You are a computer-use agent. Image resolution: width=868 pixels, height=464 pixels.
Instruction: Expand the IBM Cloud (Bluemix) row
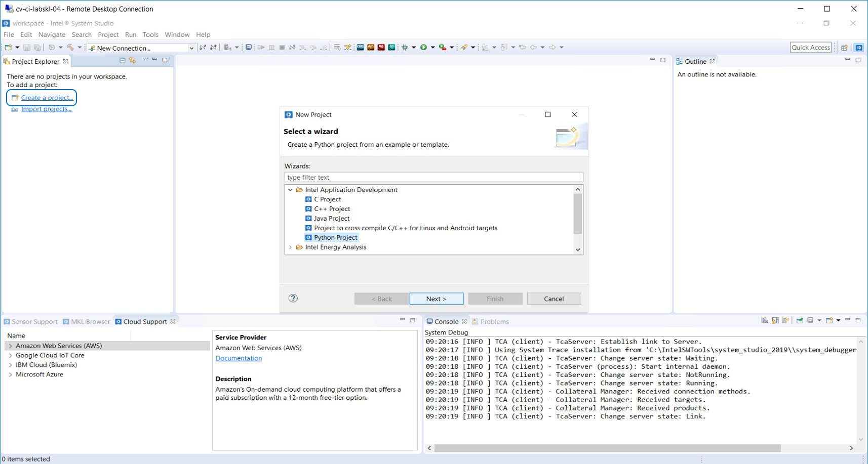tap(10, 365)
